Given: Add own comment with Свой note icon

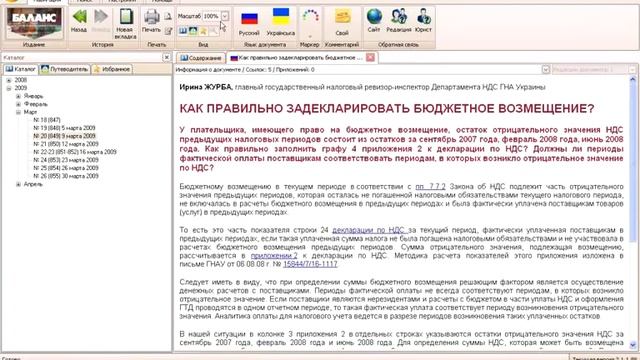Looking at the screenshot, I should (x=343, y=17).
